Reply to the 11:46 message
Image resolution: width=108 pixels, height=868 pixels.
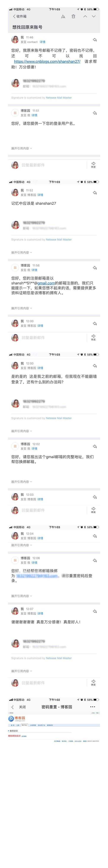click(x=95, y=40)
